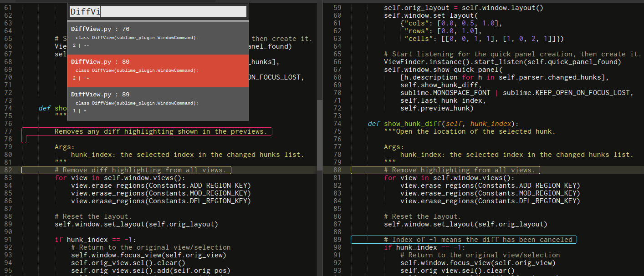Click the '"cols": [0.0, 0.5, 1.0],' line

click(451, 23)
